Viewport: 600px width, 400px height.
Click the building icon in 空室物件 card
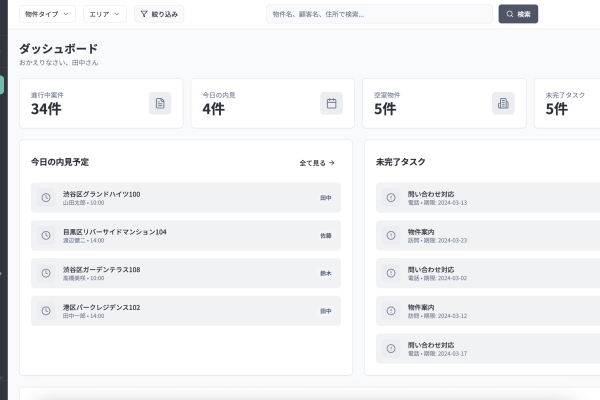[x=503, y=103]
